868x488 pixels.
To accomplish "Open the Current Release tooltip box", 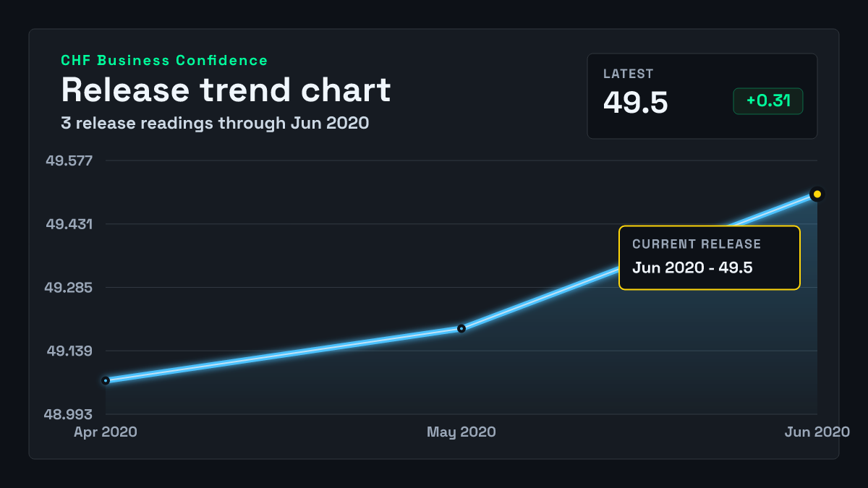I will pyautogui.click(x=710, y=258).
